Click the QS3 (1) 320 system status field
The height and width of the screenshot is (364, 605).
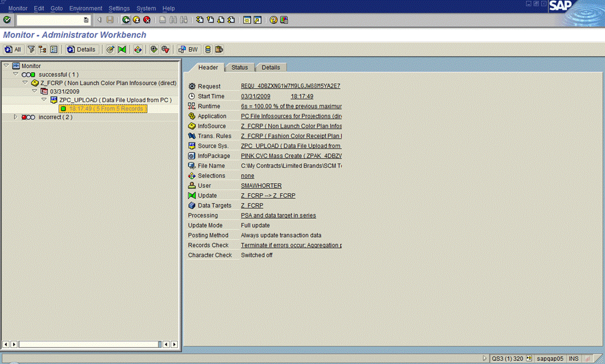click(508, 359)
